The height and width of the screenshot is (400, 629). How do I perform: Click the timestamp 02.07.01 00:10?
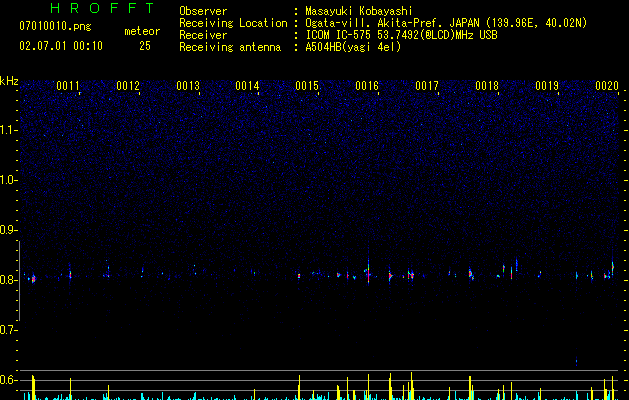(x=61, y=46)
